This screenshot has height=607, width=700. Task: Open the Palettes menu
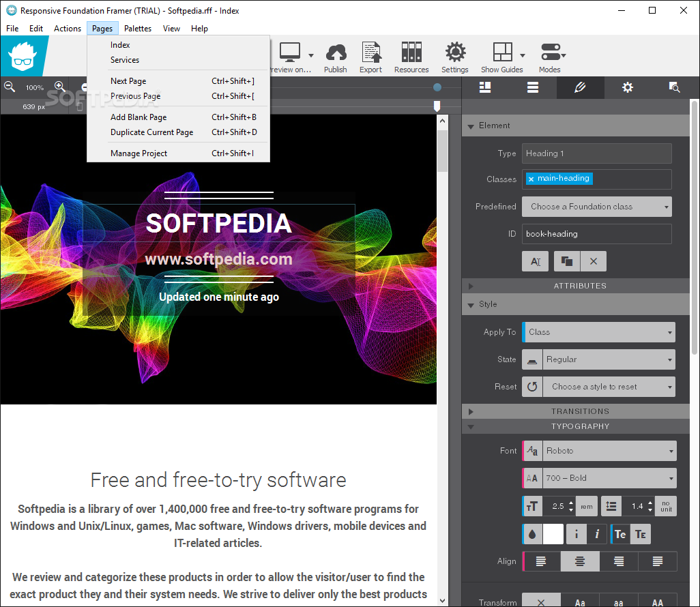(x=138, y=29)
